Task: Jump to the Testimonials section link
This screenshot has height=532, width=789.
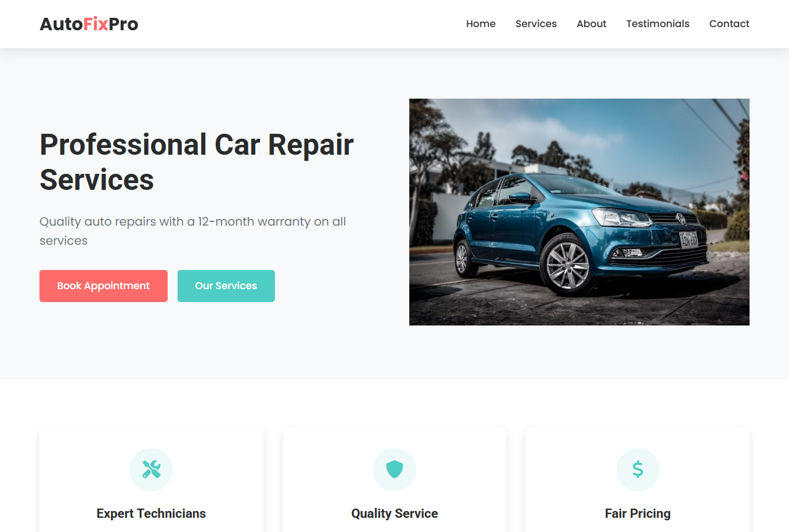Action: [658, 24]
